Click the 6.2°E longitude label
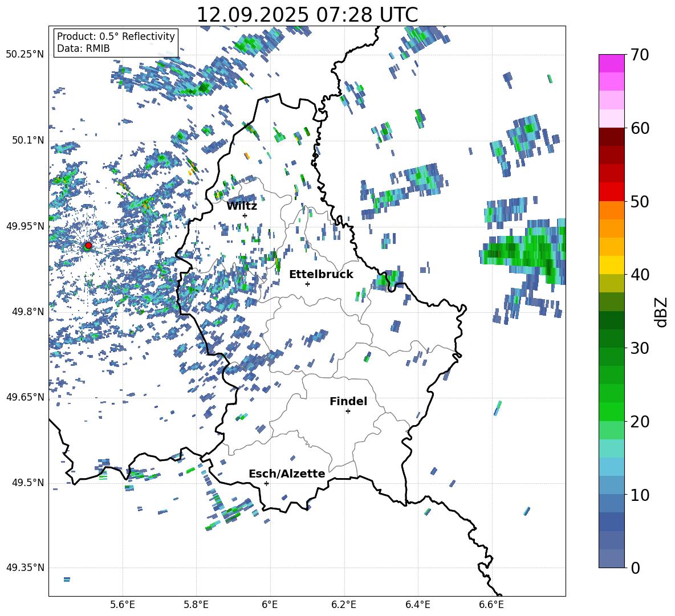 344,605
